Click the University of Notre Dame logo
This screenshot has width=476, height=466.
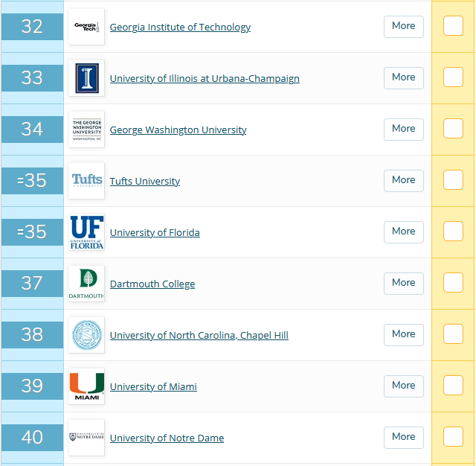point(86,438)
